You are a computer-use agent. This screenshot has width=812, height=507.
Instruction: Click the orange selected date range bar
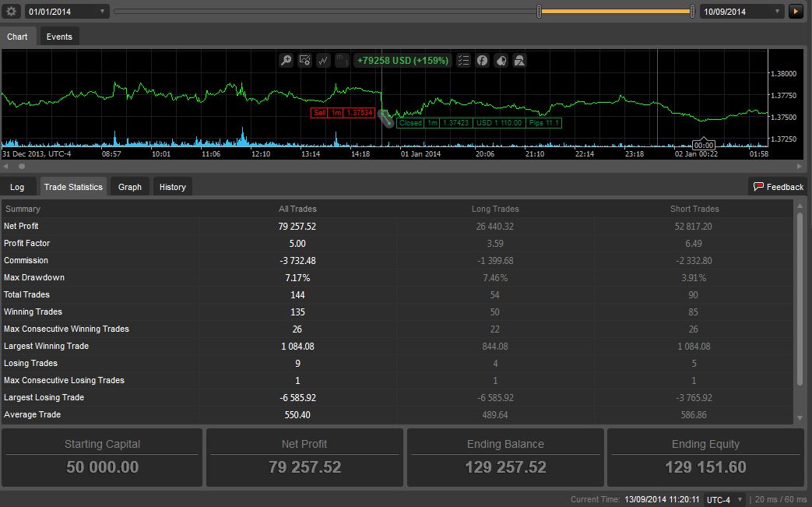[616, 12]
